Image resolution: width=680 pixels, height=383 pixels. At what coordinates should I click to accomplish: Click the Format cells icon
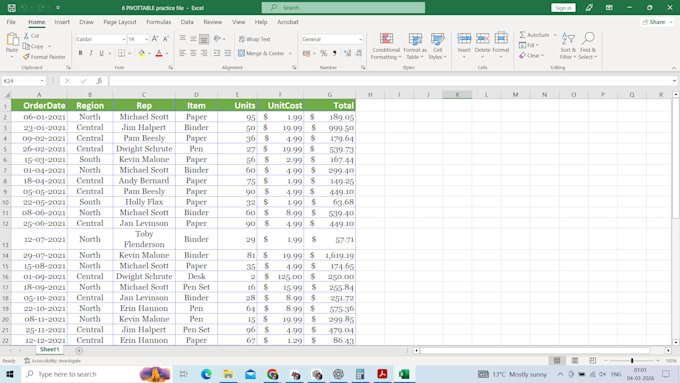(501, 39)
